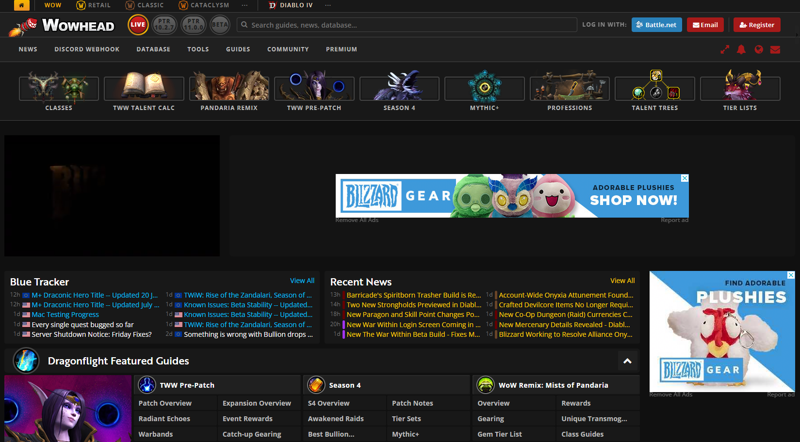Select the LIVE version badge

click(138, 24)
